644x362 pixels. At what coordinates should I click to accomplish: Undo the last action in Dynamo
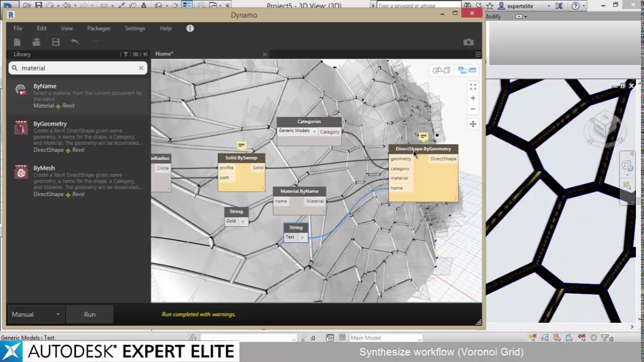tap(75, 42)
